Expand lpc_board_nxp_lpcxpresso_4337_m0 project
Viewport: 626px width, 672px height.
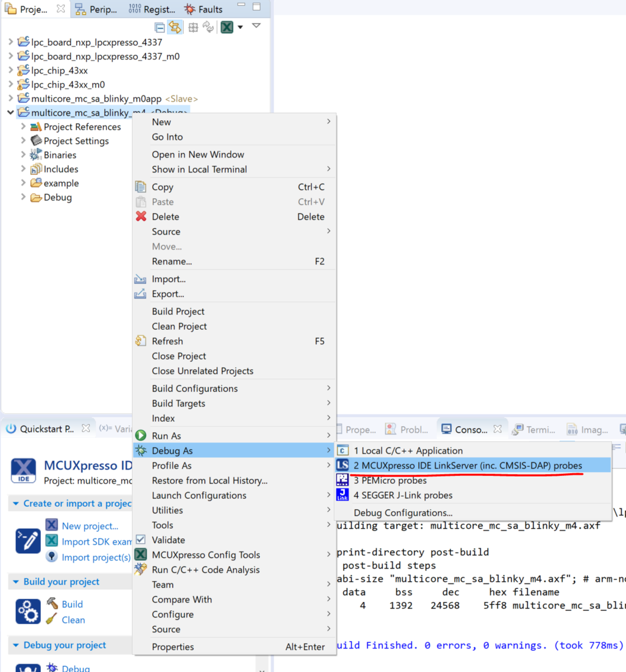click(x=11, y=56)
